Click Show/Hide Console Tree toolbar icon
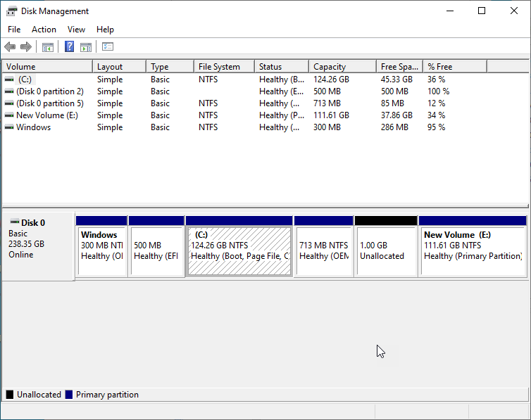Image resolution: width=531 pixels, height=420 pixels. point(48,47)
